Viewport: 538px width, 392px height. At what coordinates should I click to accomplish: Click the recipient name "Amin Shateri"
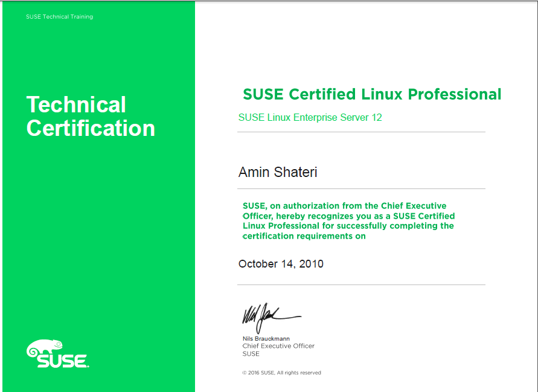pyautogui.click(x=278, y=172)
